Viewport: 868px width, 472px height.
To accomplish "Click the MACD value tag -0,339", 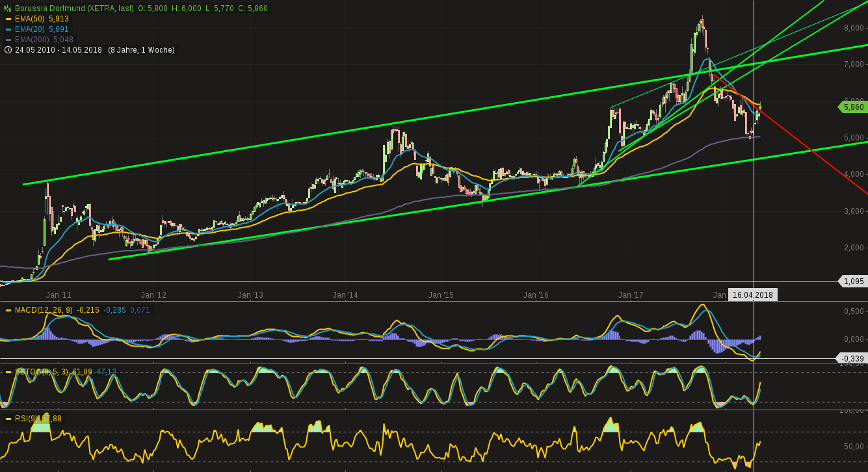I will pos(852,359).
